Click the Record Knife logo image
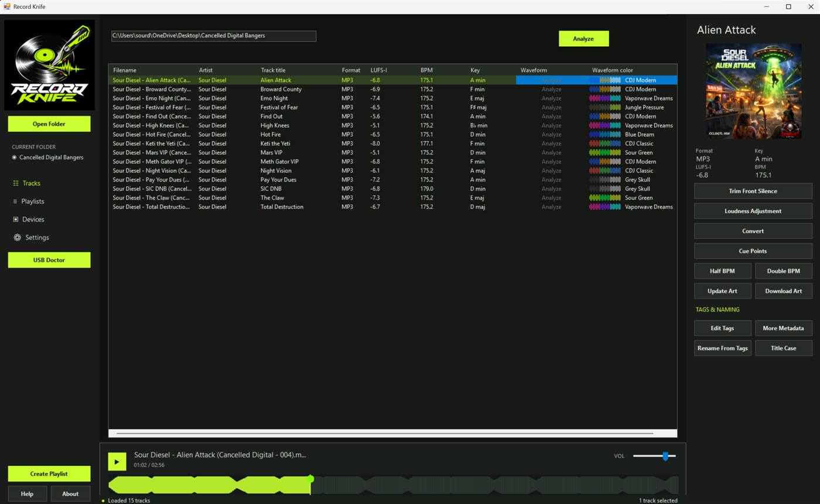820x504 pixels. pyautogui.click(x=49, y=65)
